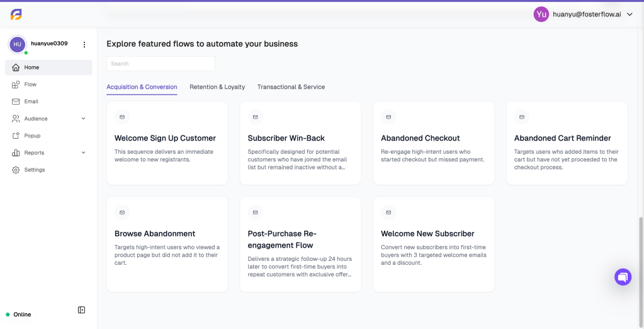Open the Email envelope sidebar icon

[16, 101]
